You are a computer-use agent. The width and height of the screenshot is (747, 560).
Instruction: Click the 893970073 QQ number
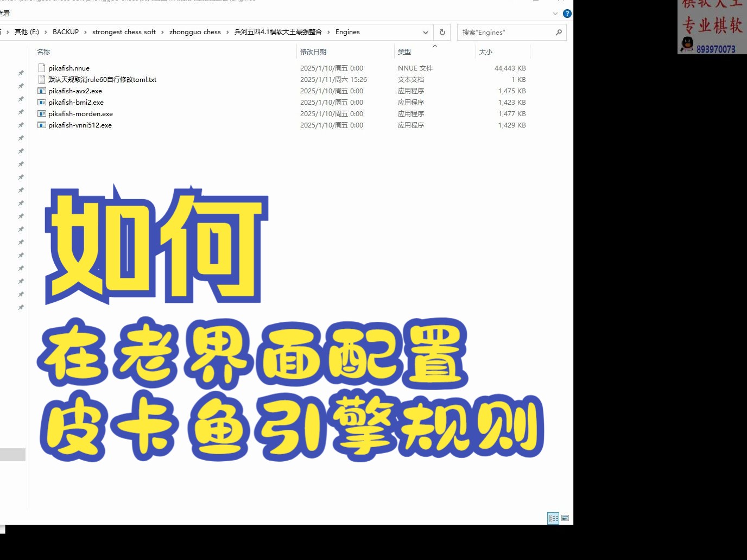[x=716, y=49]
